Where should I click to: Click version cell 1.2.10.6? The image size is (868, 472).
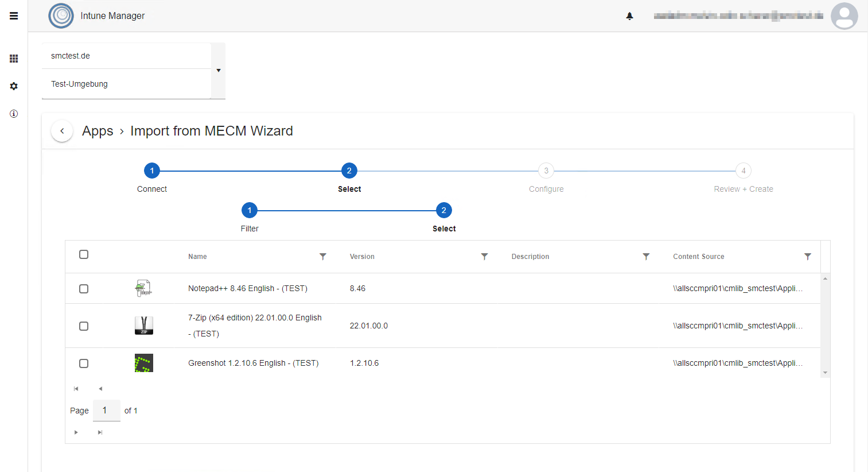tap(364, 363)
